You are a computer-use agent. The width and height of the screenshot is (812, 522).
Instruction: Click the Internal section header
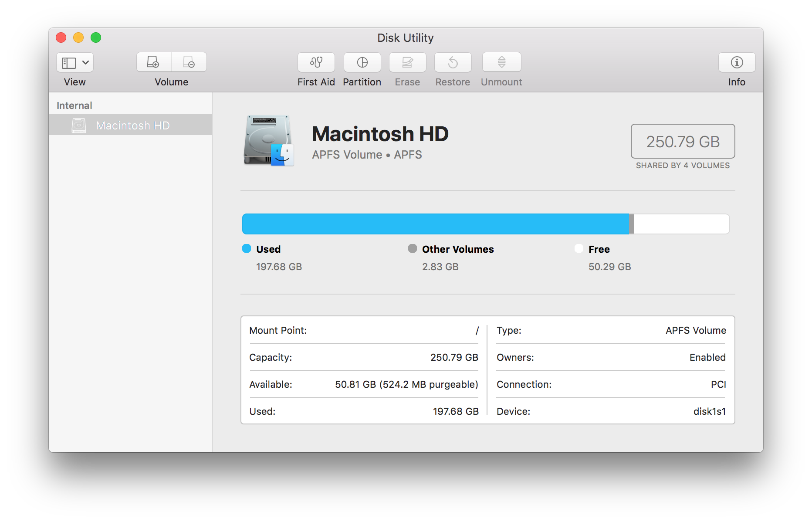(74, 105)
